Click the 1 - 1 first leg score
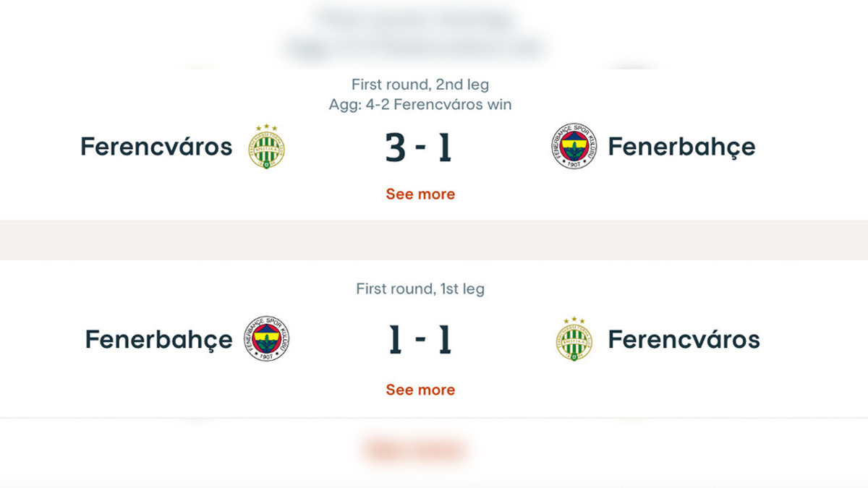This screenshot has width=868, height=488. pyautogui.click(x=420, y=339)
